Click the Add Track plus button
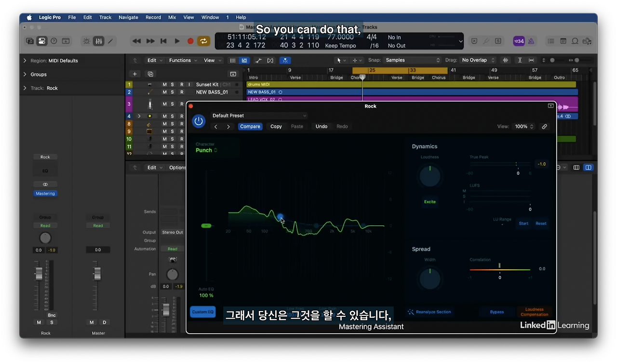 (x=135, y=74)
